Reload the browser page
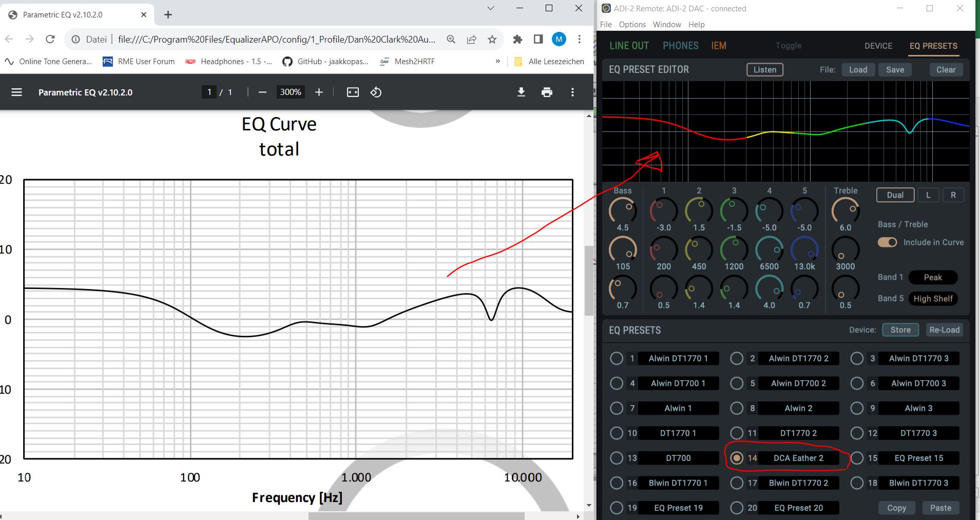The image size is (980, 520). pos(50,39)
